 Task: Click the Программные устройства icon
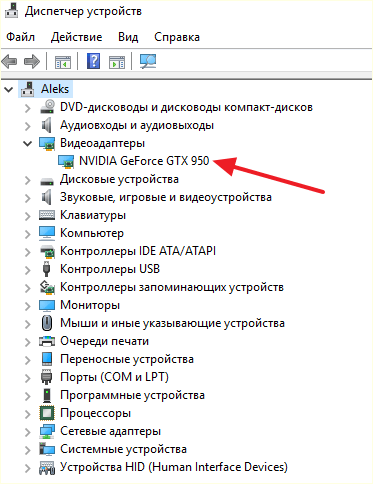[47, 395]
